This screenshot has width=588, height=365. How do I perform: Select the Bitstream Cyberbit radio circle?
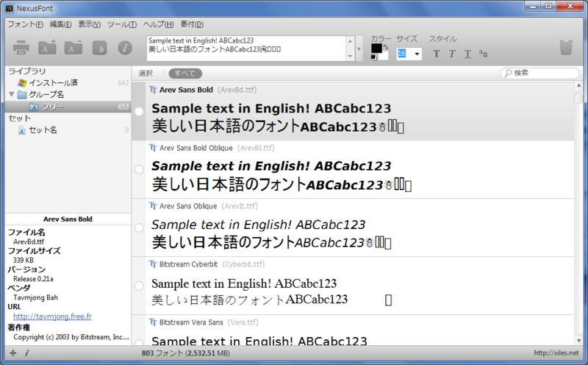click(x=139, y=286)
